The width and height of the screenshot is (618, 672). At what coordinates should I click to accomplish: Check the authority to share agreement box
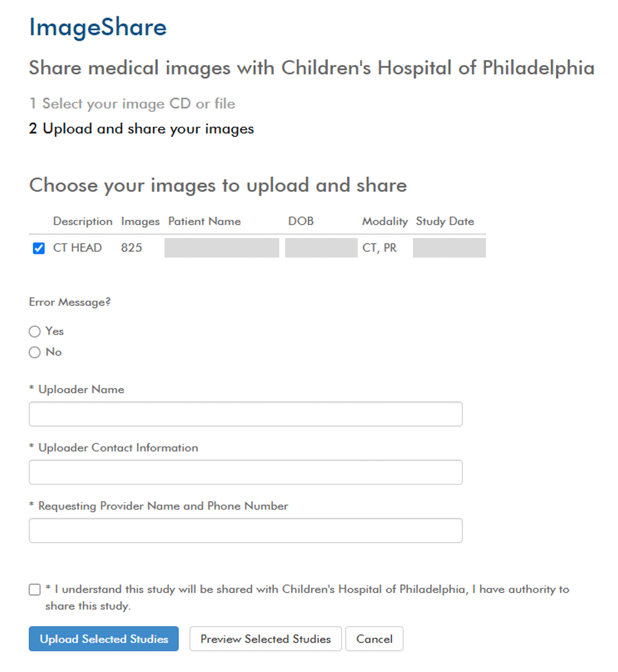click(35, 589)
